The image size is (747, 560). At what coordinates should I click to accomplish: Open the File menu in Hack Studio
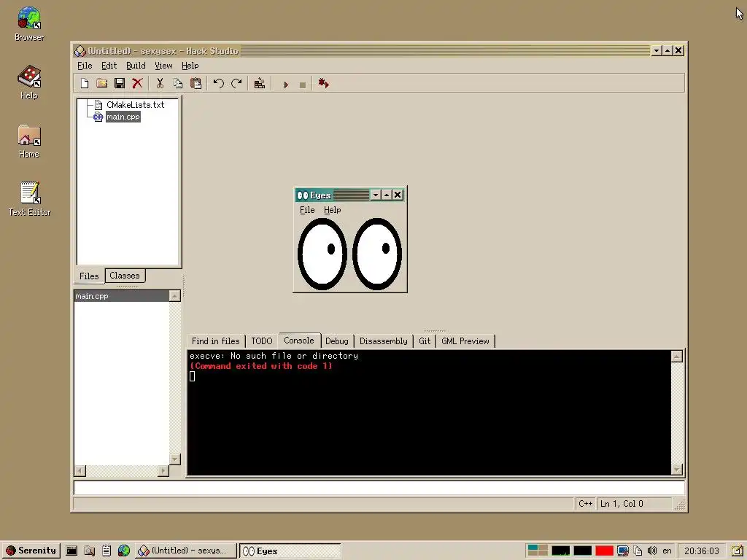tap(85, 66)
